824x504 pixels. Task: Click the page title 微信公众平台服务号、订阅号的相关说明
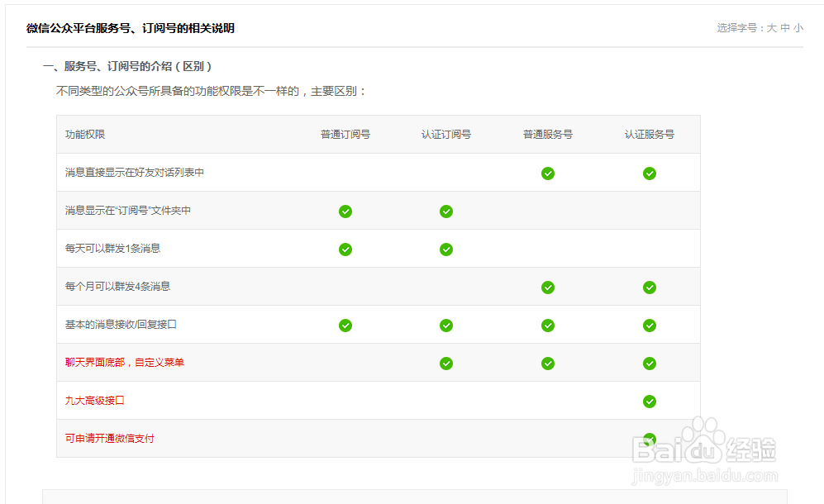tap(131, 28)
